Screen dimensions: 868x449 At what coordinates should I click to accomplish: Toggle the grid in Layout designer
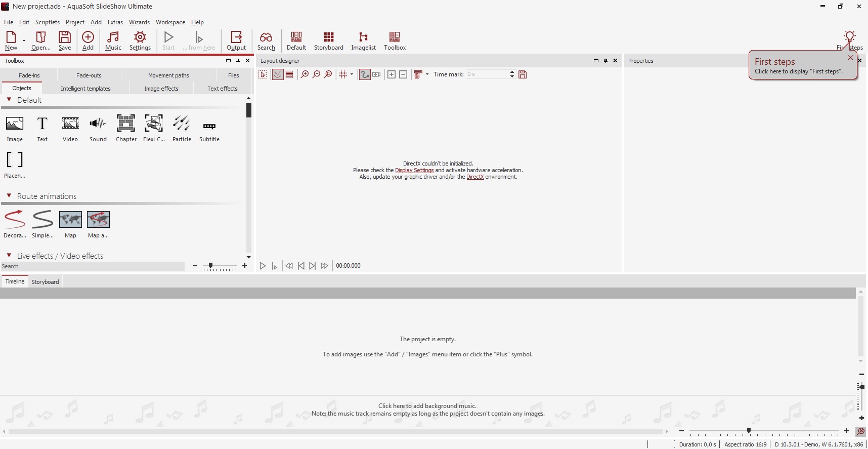pos(343,74)
